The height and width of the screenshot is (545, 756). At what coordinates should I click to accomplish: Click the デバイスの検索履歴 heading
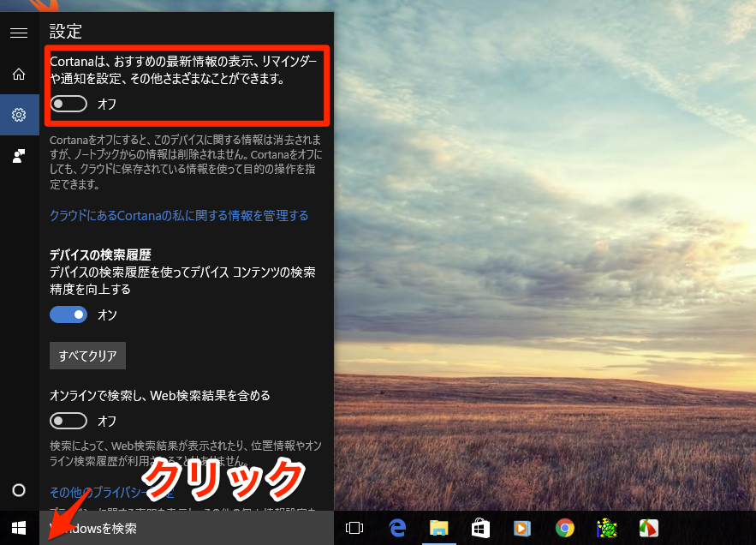pos(100,255)
